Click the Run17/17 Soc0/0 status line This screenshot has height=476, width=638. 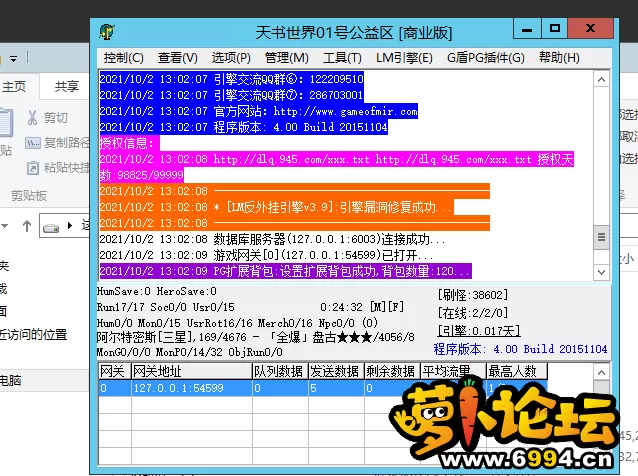coord(166,307)
